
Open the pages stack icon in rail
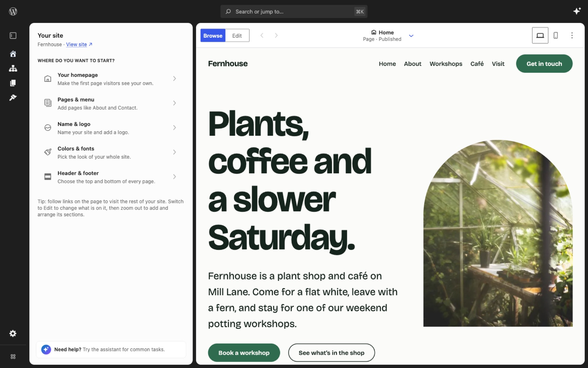(x=13, y=83)
